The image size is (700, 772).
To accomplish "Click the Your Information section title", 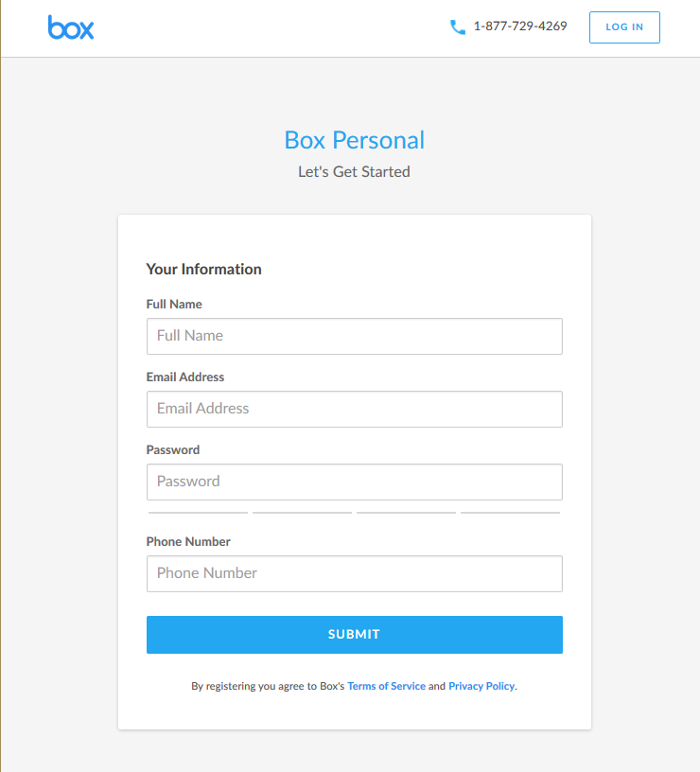I will pos(203,270).
